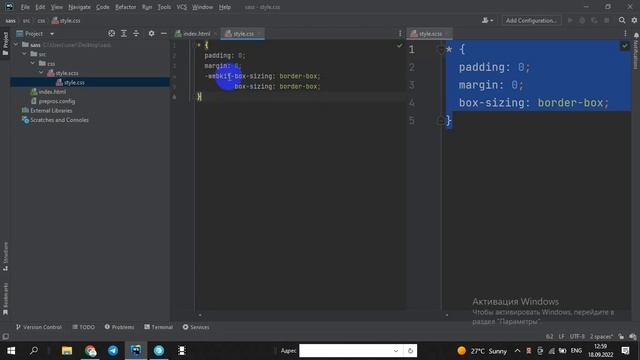This screenshot has height=360, width=640.
Task: Open the TODO tool window
Action: point(84,327)
